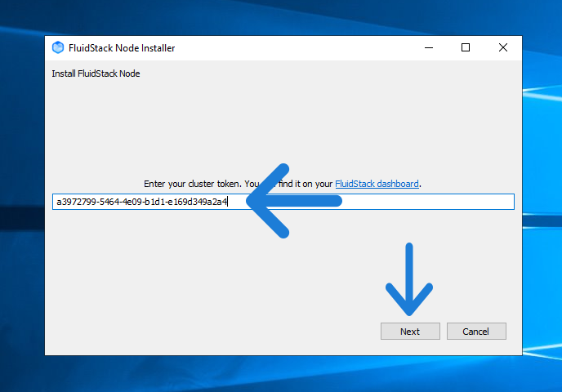Viewport: 562px width, 392px height.
Task: Click the FluidStack cube logo icon
Action: coord(58,47)
